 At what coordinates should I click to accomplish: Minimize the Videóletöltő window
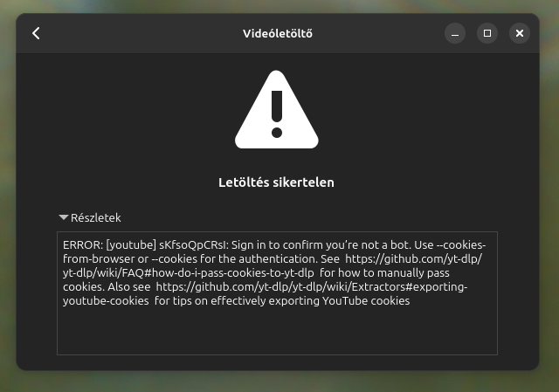[x=455, y=33]
